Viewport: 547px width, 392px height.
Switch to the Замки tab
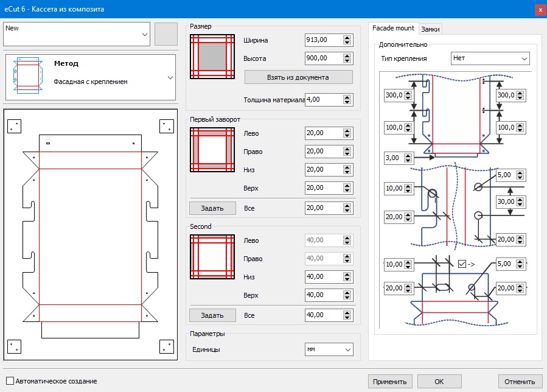pyautogui.click(x=430, y=29)
